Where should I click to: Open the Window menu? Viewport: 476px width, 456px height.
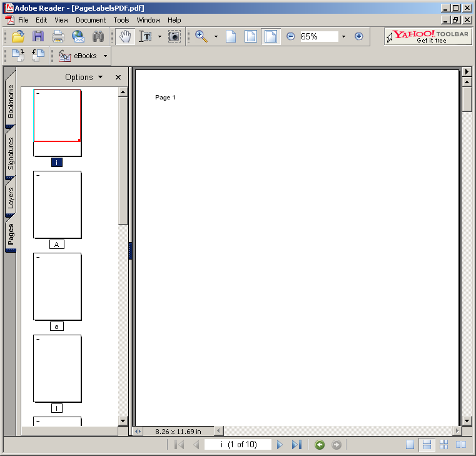[x=148, y=20]
